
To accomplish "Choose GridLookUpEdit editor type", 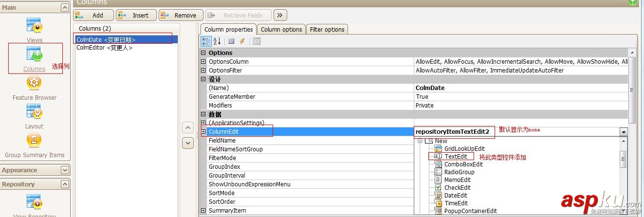I will (x=464, y=148).
